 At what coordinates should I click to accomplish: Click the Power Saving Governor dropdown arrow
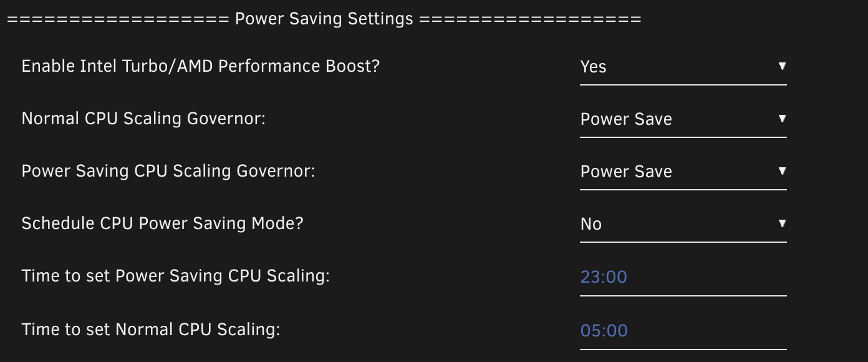coord(782,171)
